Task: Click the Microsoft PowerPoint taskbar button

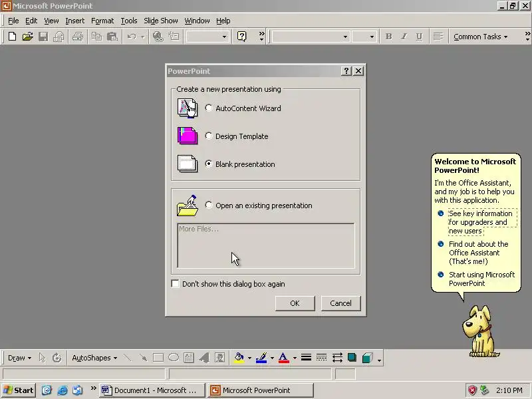Action: point(260,390)
